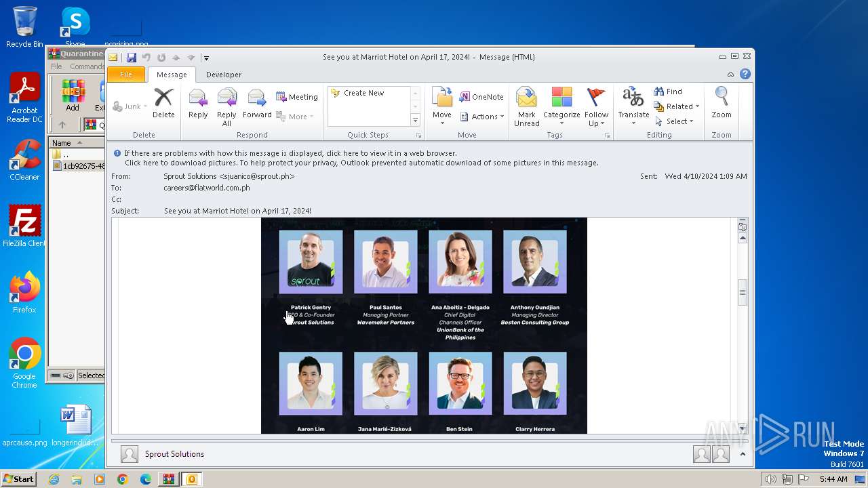Expand More respond actions dropdown
Viewport: 868px width, 488px height.
point(295,117)
